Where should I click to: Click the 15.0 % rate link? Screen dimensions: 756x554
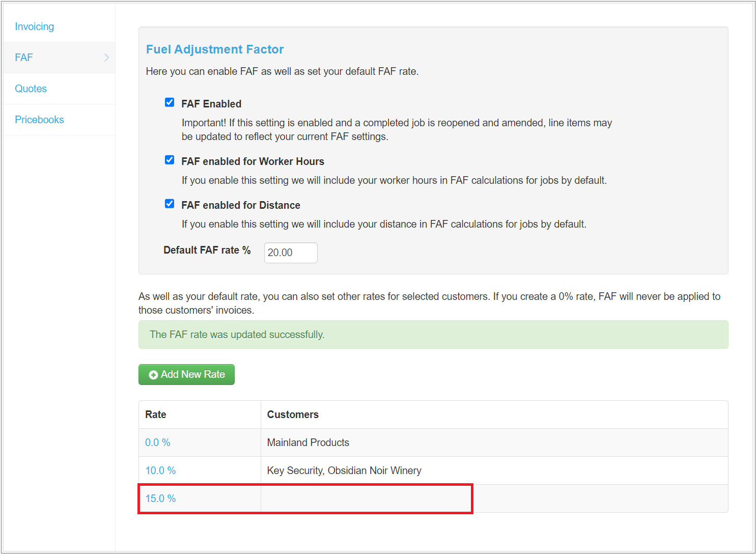point(160,498)
